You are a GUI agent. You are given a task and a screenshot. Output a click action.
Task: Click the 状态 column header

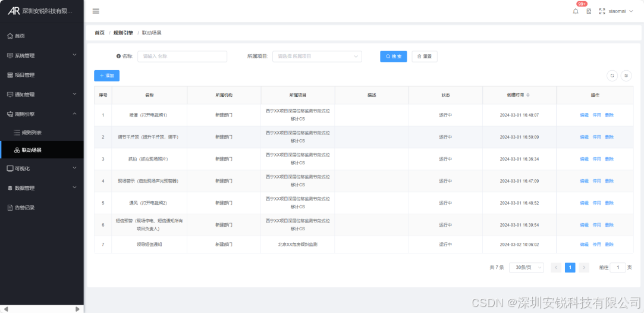445,95
